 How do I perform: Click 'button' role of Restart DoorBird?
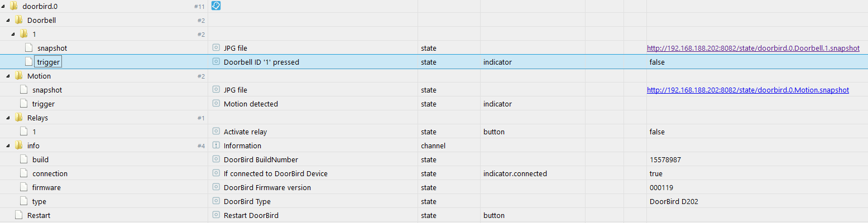pyautogui.click(x=494, y=215)
